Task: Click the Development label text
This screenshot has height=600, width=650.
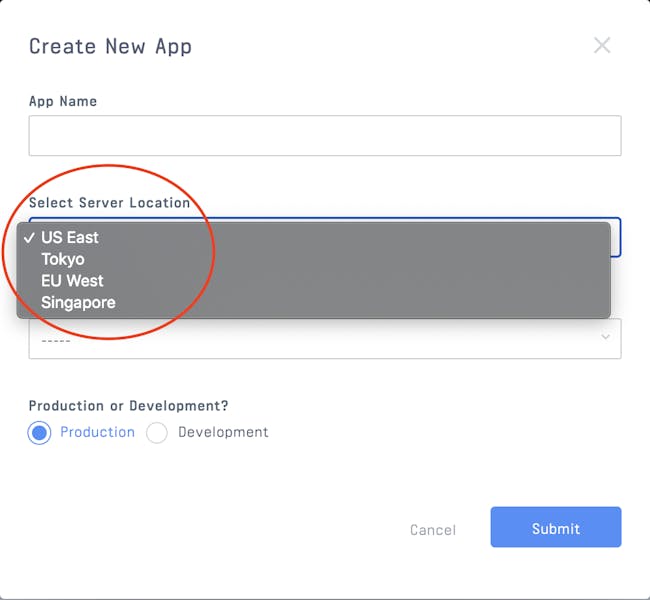Action: click(223, 432)
